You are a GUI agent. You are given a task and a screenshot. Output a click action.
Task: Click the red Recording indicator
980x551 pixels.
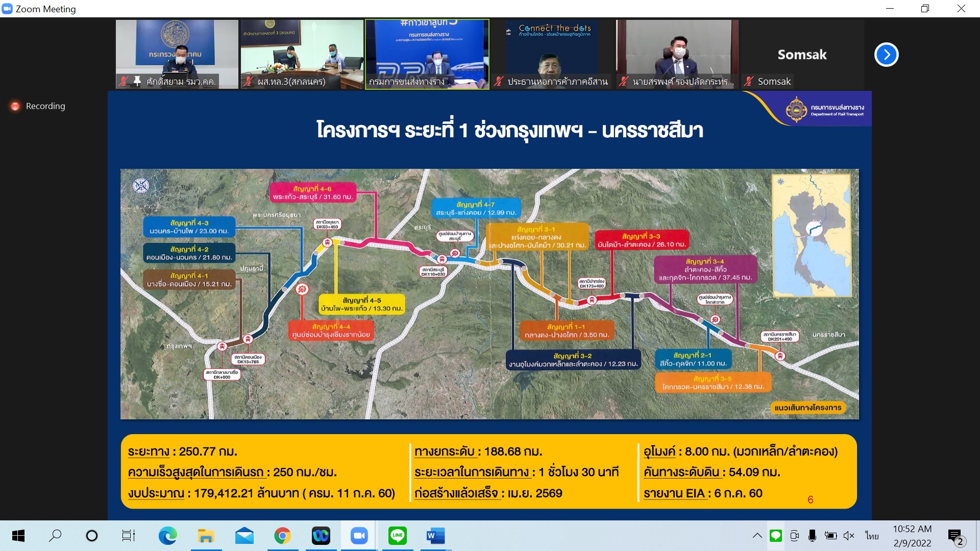(x=15, y=106)
